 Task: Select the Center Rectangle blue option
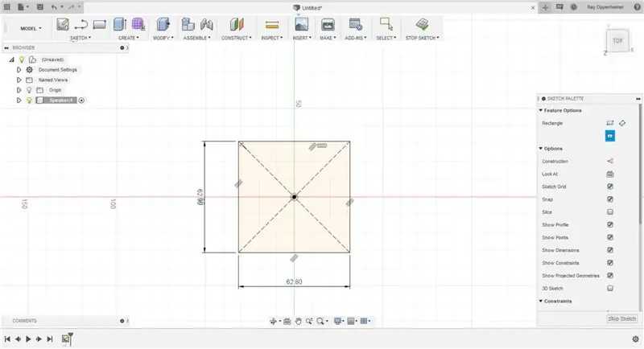click(x=610, y=136)
